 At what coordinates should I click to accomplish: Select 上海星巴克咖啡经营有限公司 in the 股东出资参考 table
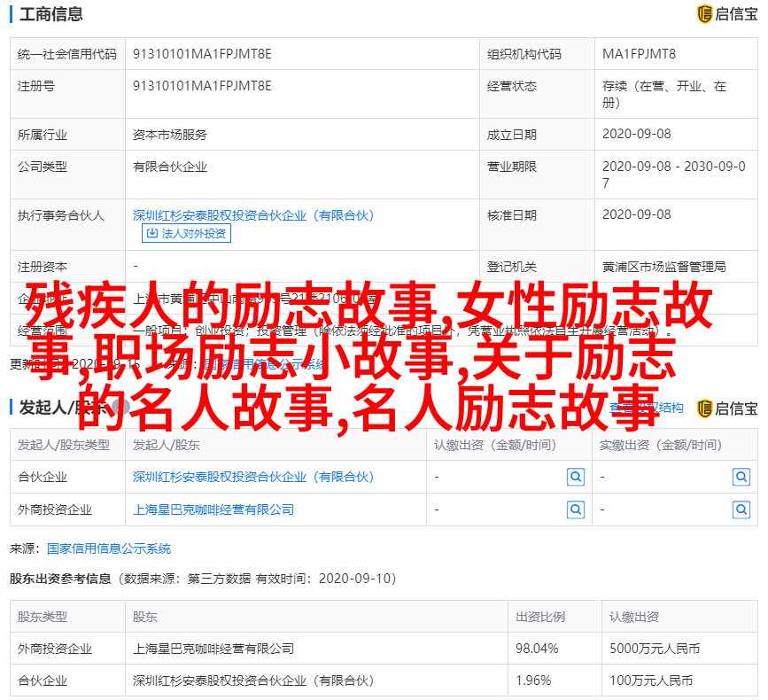pos(213,649)
